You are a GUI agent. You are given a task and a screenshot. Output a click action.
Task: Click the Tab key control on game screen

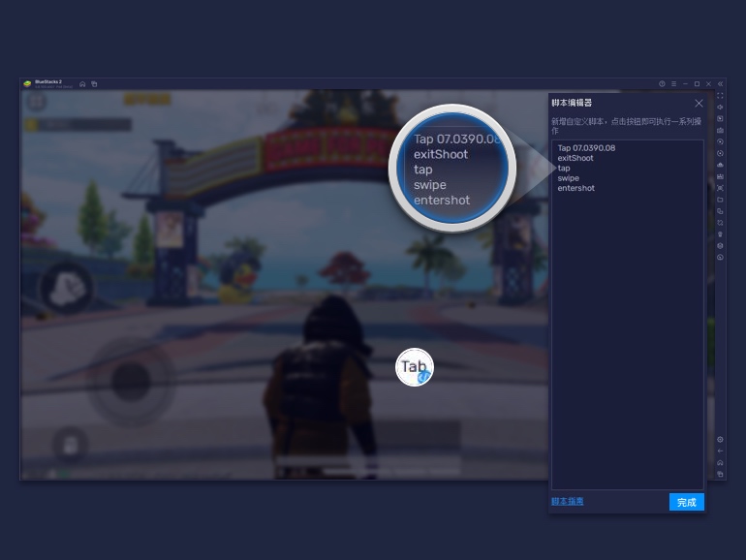click(x=415, y=367)
